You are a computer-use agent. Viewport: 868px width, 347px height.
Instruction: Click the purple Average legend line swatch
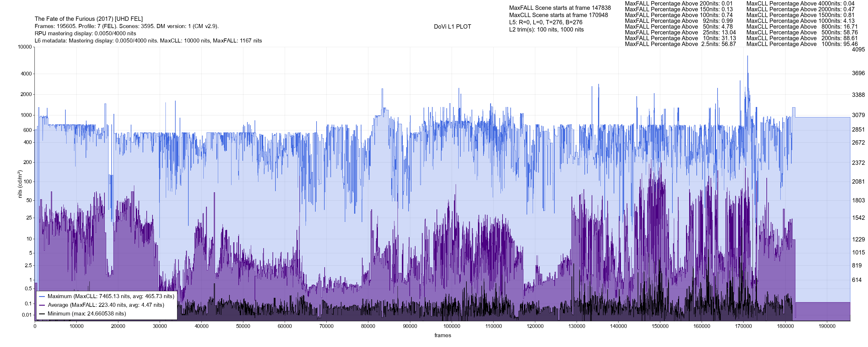pos(42,305)
